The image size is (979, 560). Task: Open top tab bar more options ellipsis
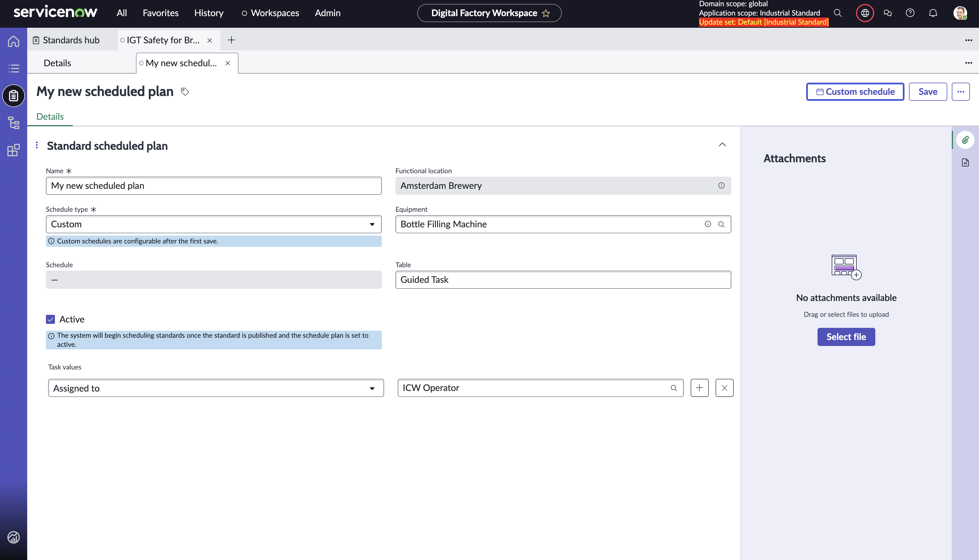[969, 40]
